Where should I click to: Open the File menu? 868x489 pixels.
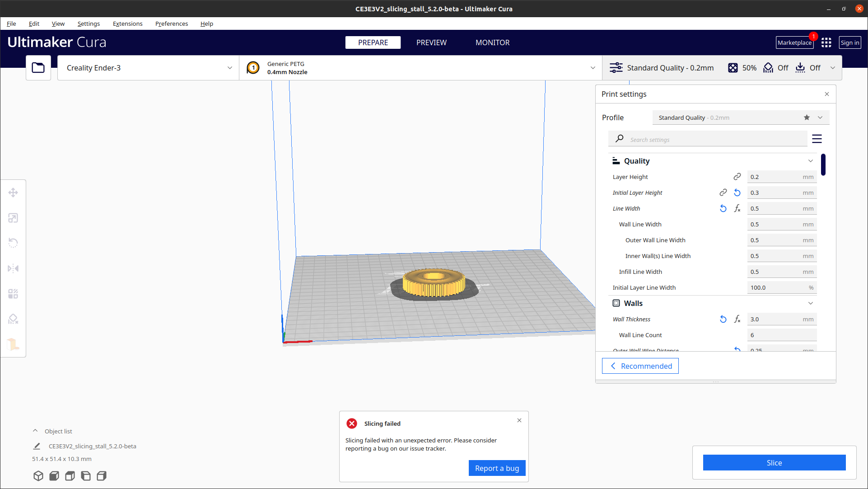11,24
